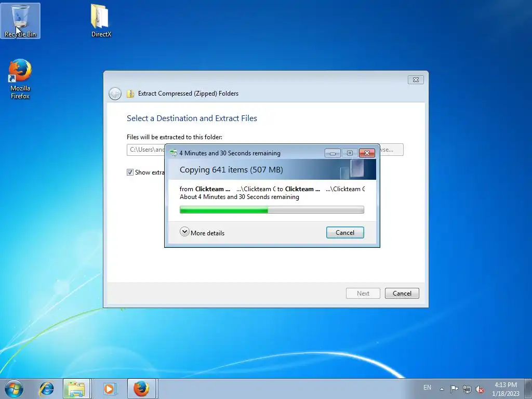Click the Show desktop strip
This screenshot has height=399, width=532.
pyautogui.click(x=528, y=389)
